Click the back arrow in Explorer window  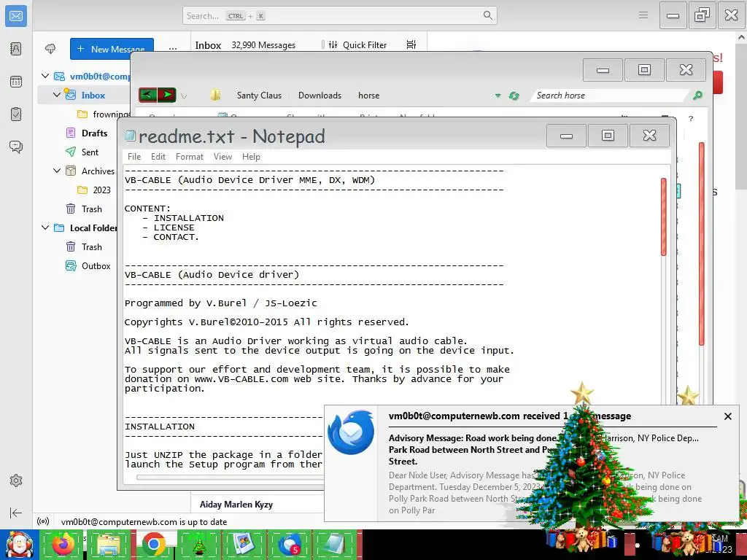tap(147, 95)
